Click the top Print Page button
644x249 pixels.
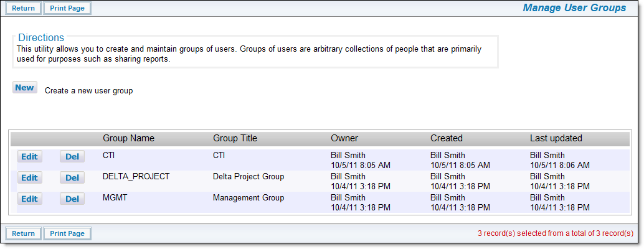coord(67,8)
